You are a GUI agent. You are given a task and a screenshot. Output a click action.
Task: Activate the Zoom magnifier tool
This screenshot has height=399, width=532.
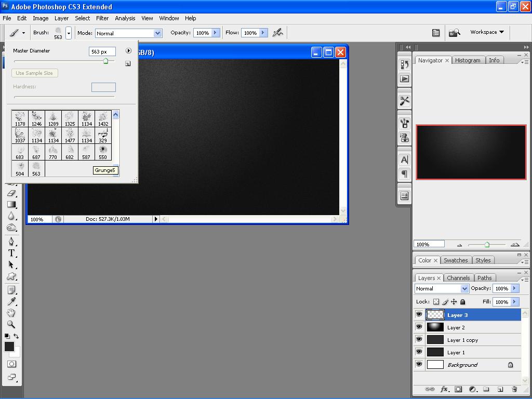point(11,325)
